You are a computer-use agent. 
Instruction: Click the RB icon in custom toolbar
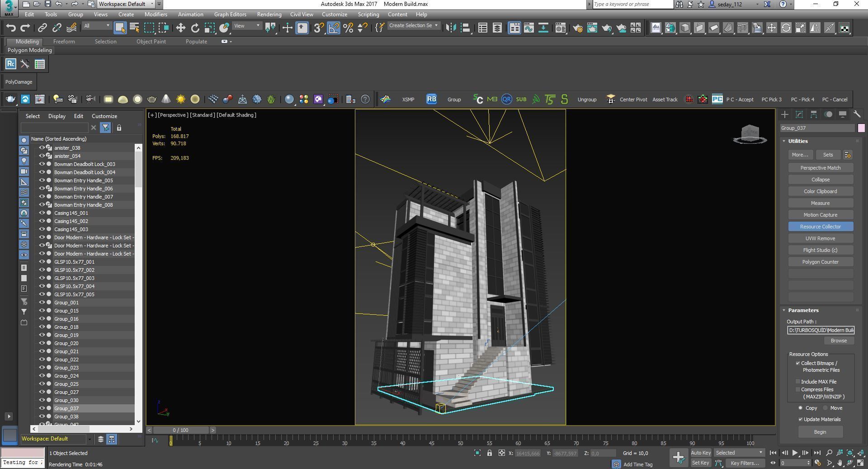coord(431,99)
